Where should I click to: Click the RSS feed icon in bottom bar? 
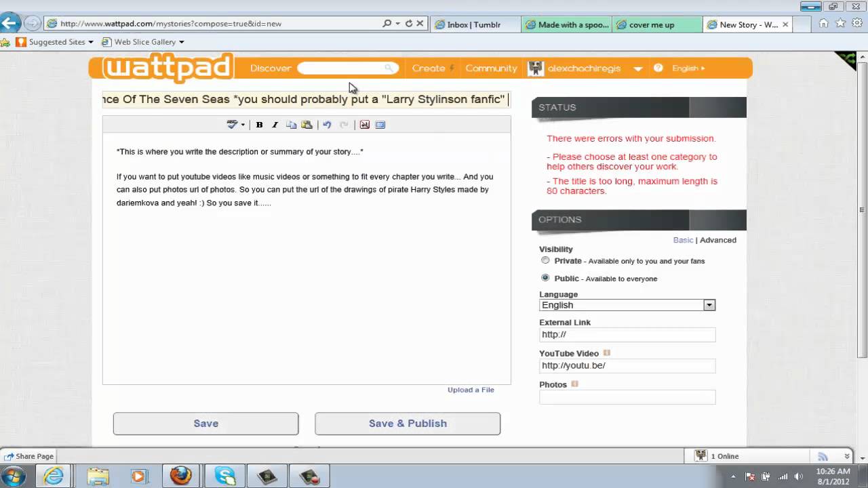point(823,456)
